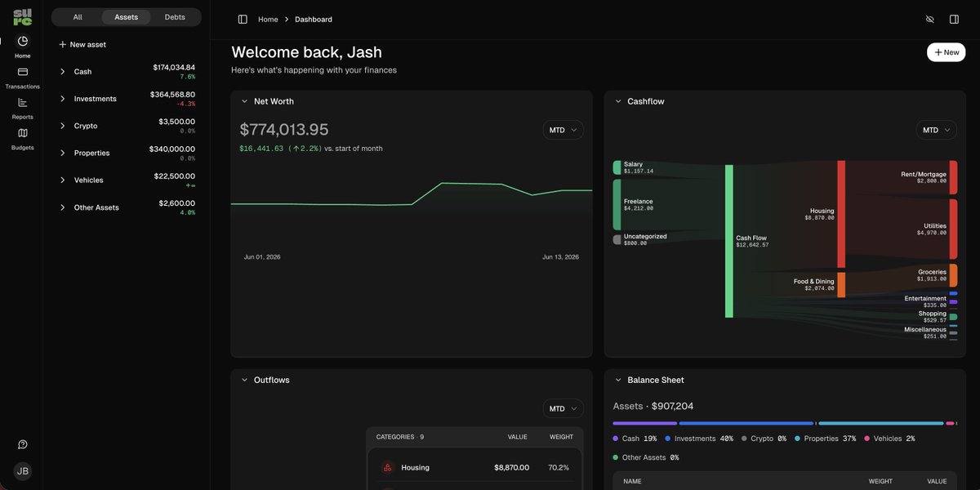
Task: Expand the Investments account group
Action: (62, 99)
